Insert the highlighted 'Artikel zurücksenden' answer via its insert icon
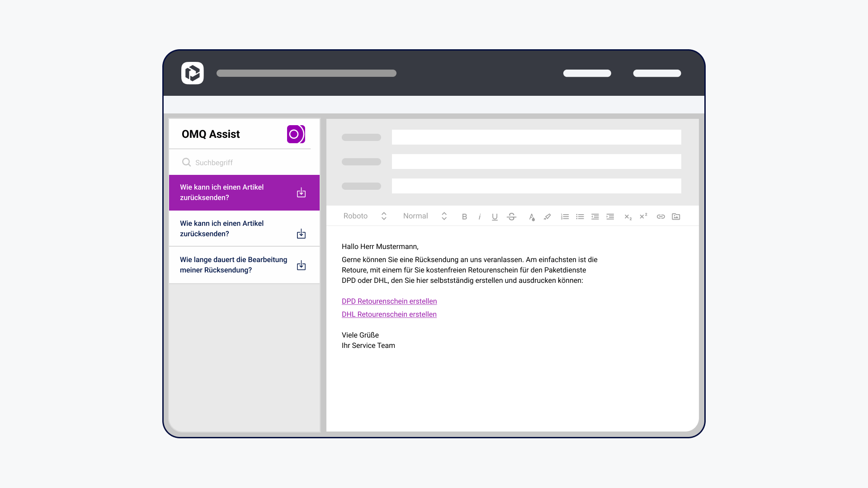Viewport: 868px width, 488px height. (301, 193)
